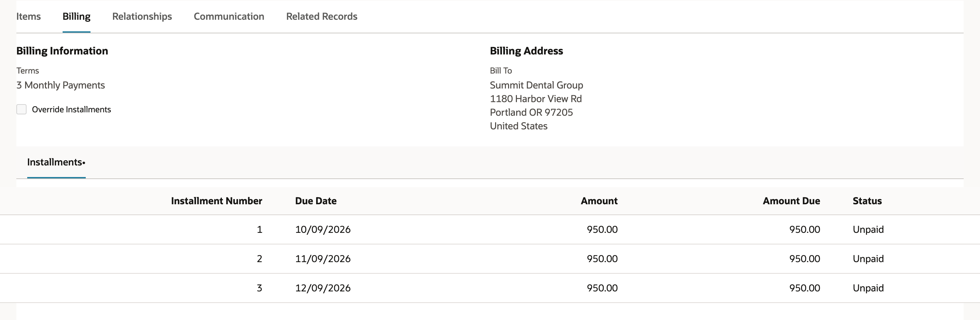Click Amount Due 950.00 for installment 2
This screenshot has height=320, width=980.
click(x=805, y=259)
